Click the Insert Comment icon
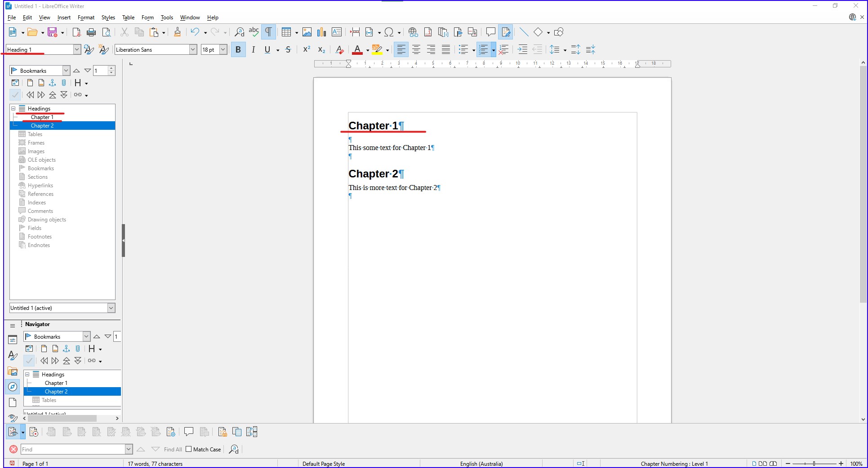 [x=490, y=32]
